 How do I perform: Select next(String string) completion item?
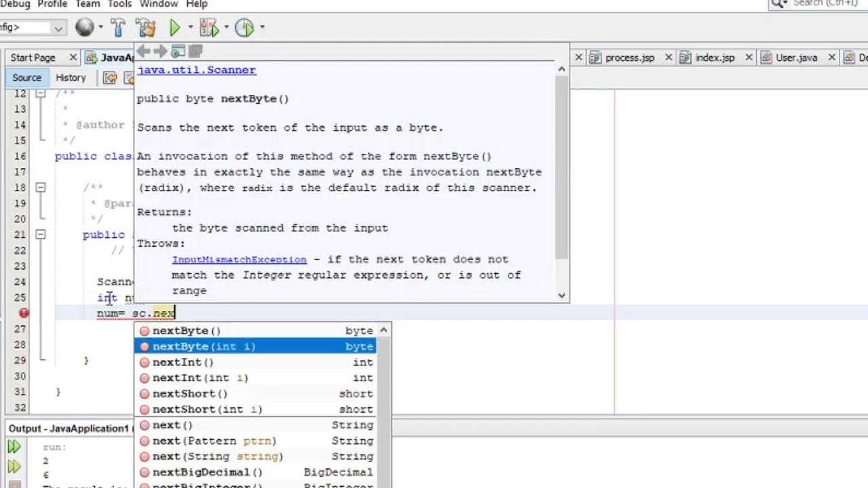[x=256, y=456]
